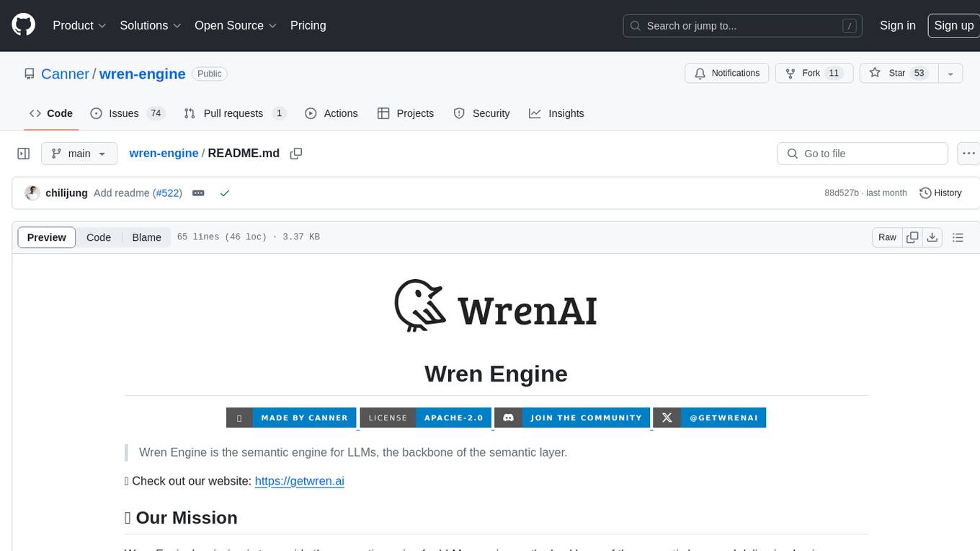Click the Sign up button
980x551 pixels.
[x=953, y=25]
